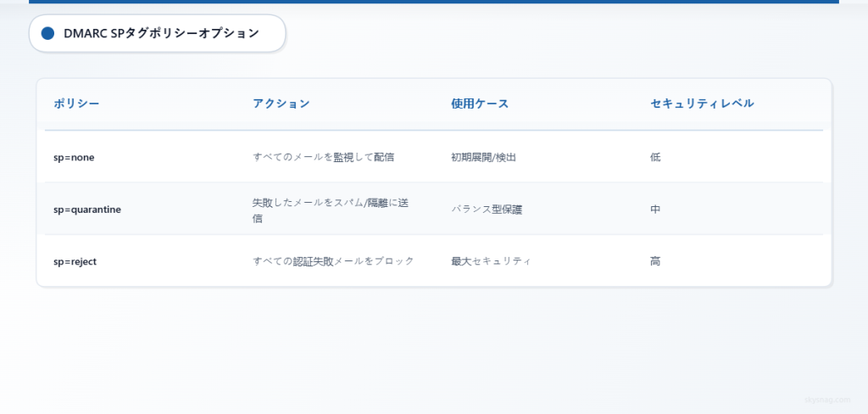Click the sp=quarantine policy cell
The height and width of the screenshot is (414, 868).
coord(87,210)
